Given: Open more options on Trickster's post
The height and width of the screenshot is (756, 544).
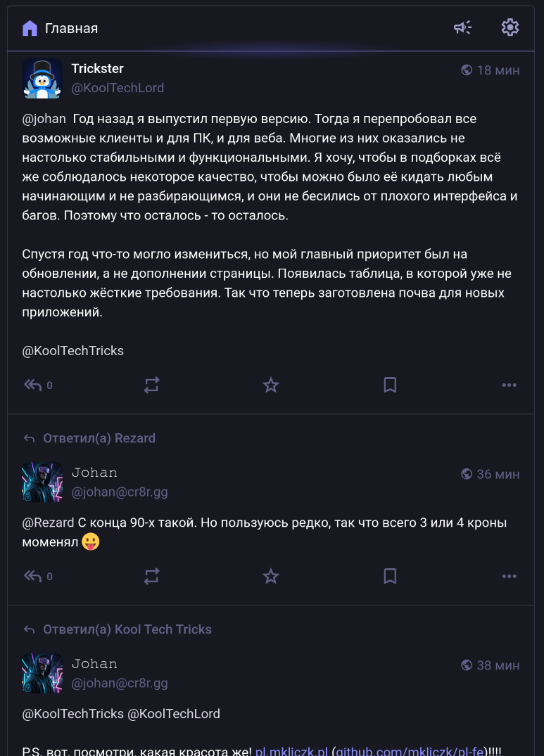Looking at the screenshot, I should 510,385.
